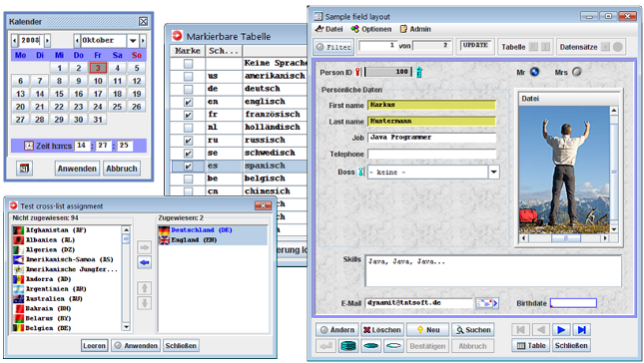Click the Sch... column header
Image resolution: width=644 pixels, height=363 pixels.
click(224, 51)
